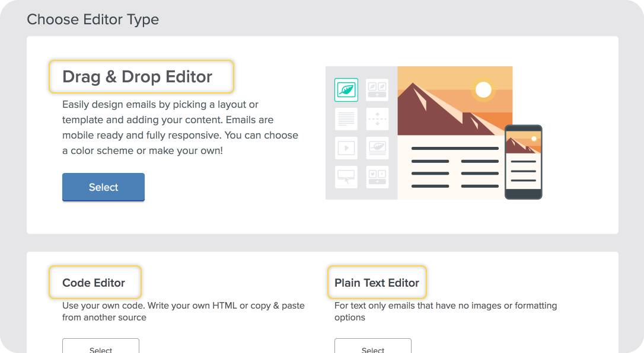Choose Select under Code Editor
Image resolution: width=644 pixels, height=353 pixels.
[x=101, y=346]
